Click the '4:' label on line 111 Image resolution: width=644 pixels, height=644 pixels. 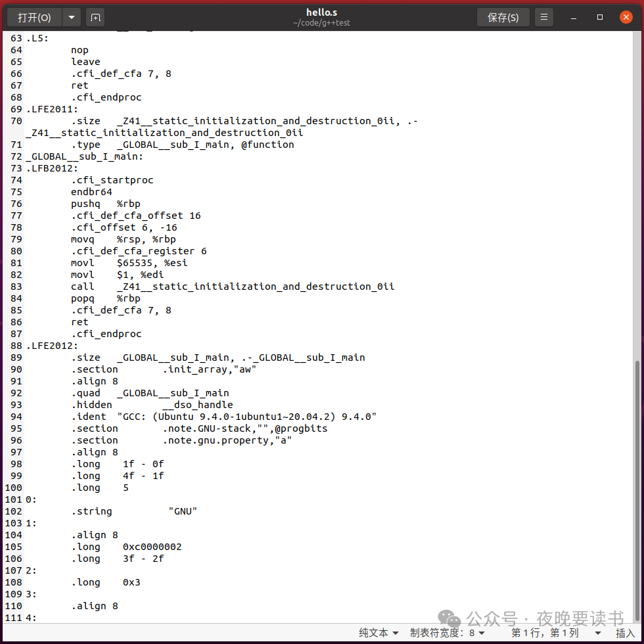pos(32,618)
